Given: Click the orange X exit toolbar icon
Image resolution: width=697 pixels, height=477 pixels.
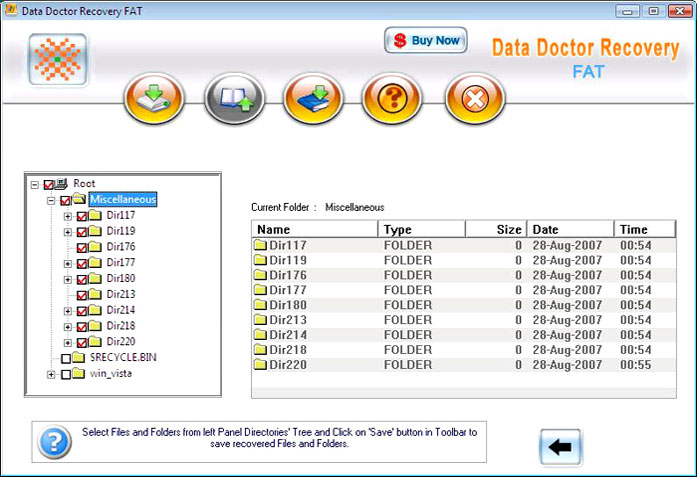Looking at the screenshot, I should pos(475,98).
